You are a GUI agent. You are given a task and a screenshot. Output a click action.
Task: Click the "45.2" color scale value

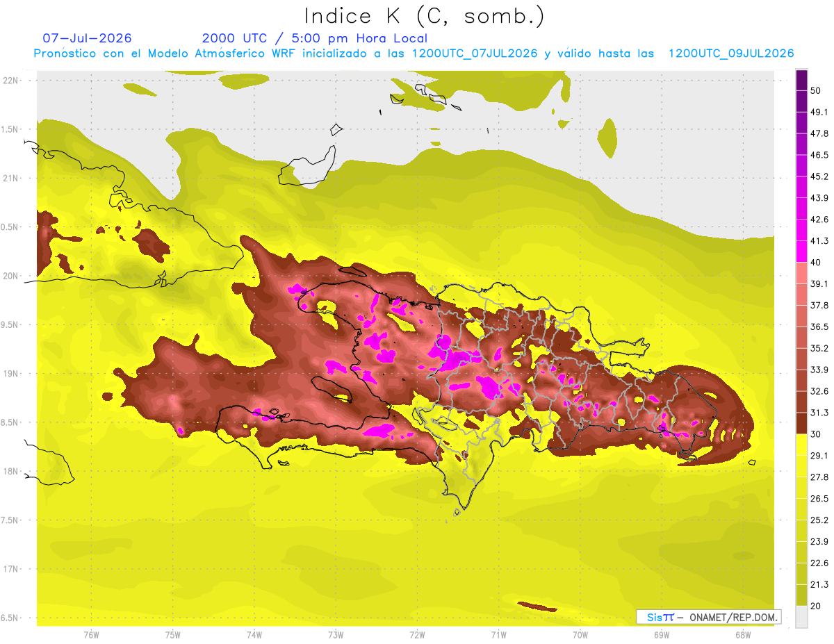pos(819,176)
